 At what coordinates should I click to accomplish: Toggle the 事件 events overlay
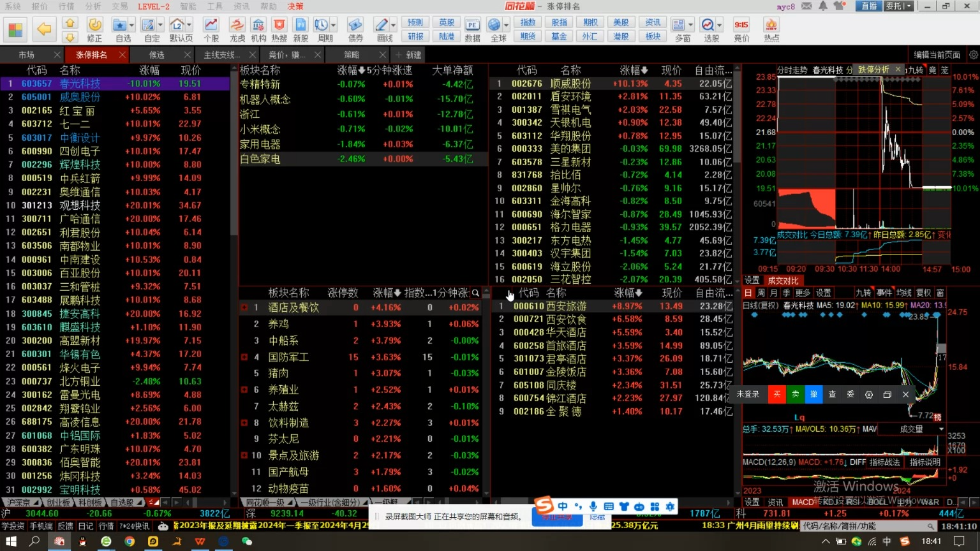click(x=884, y=293)
